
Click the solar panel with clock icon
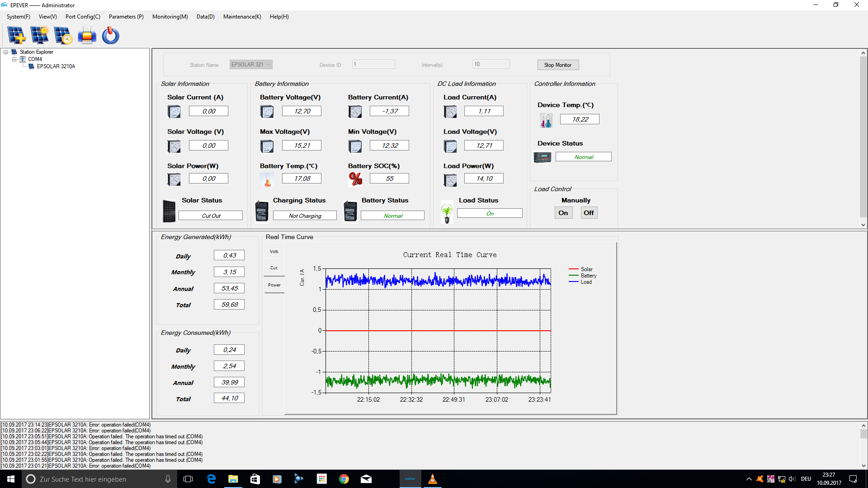coord(63,35)
